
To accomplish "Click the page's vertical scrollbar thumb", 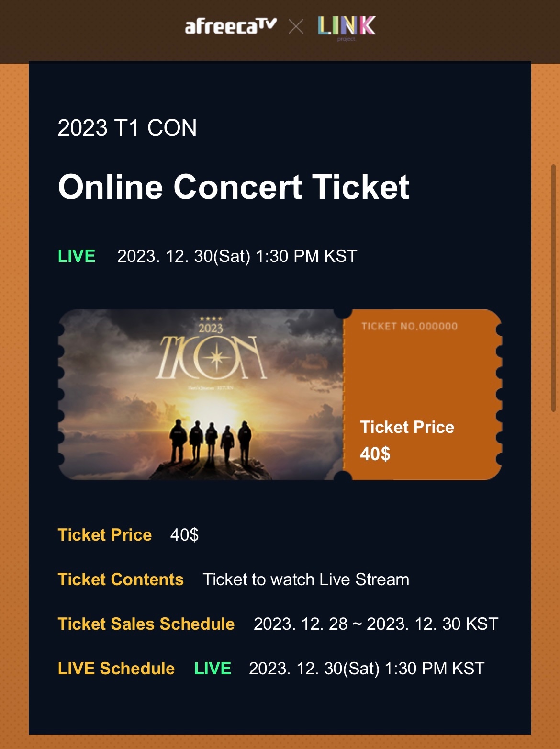I will [553, 287].
